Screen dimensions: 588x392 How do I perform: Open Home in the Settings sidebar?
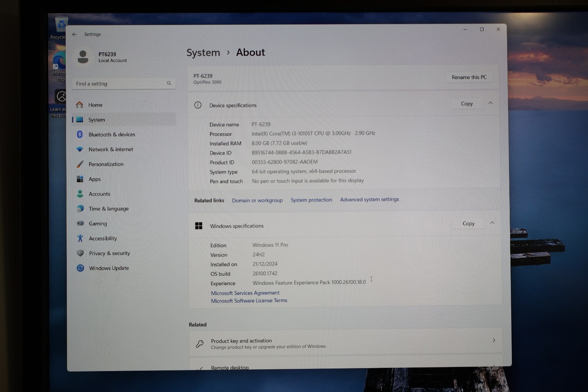(x=124, y=105)
